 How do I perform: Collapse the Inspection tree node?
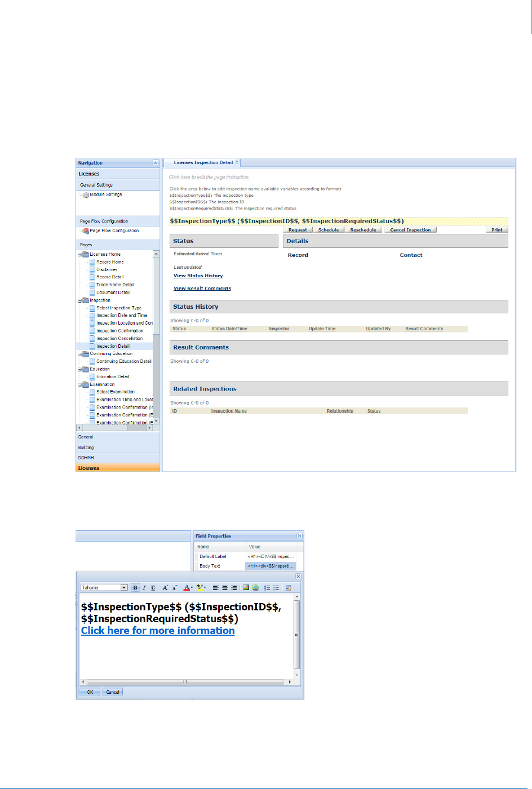pyautogui.click(x=79, y=300)
